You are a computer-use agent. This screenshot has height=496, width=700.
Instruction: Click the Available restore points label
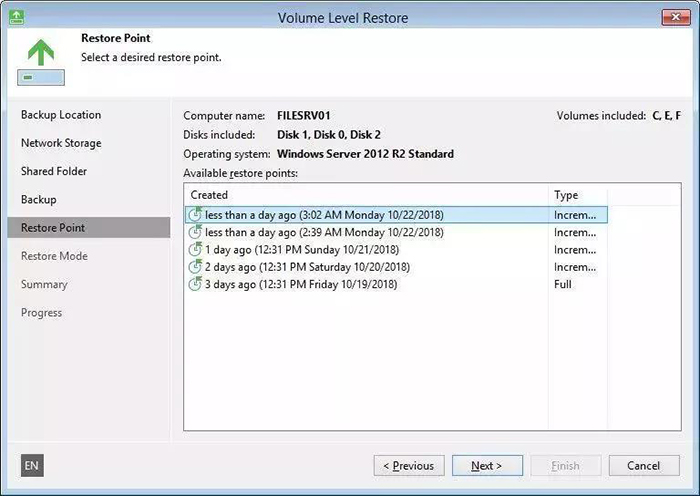pyautogui.click(x=241, y=173)
